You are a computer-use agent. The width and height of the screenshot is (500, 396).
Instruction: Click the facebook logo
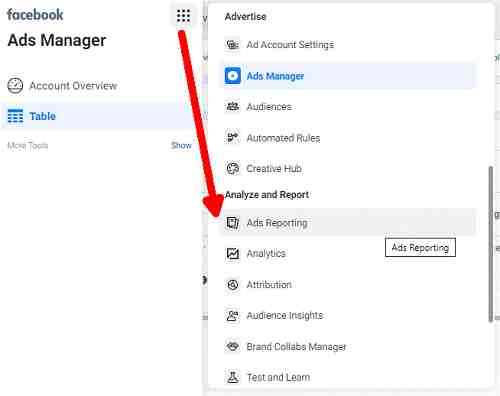[35, 15]
